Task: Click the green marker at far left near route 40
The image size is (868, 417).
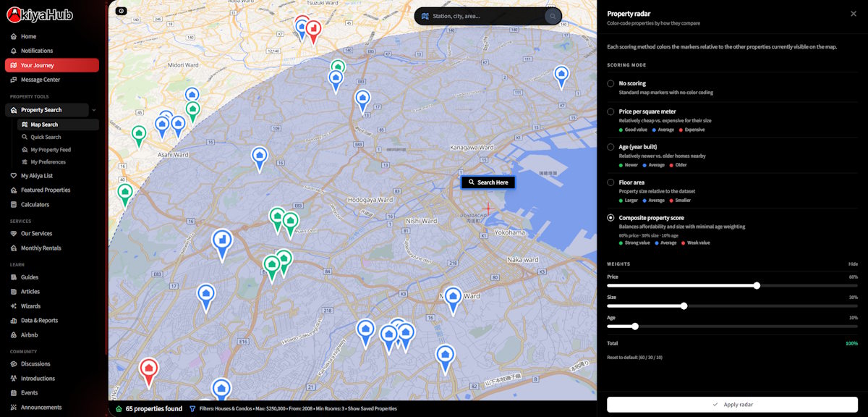Action: point(125,194)
